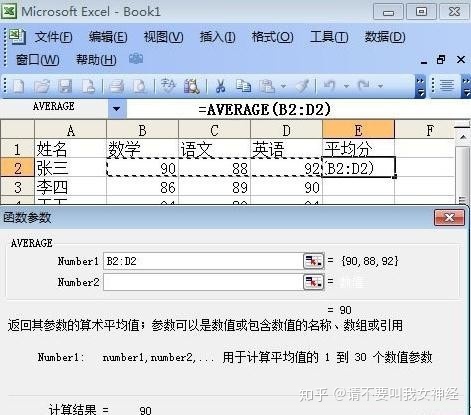Click cell containing 张三
471x415 pixels.
pyautogui.click(x=70, y=168)
